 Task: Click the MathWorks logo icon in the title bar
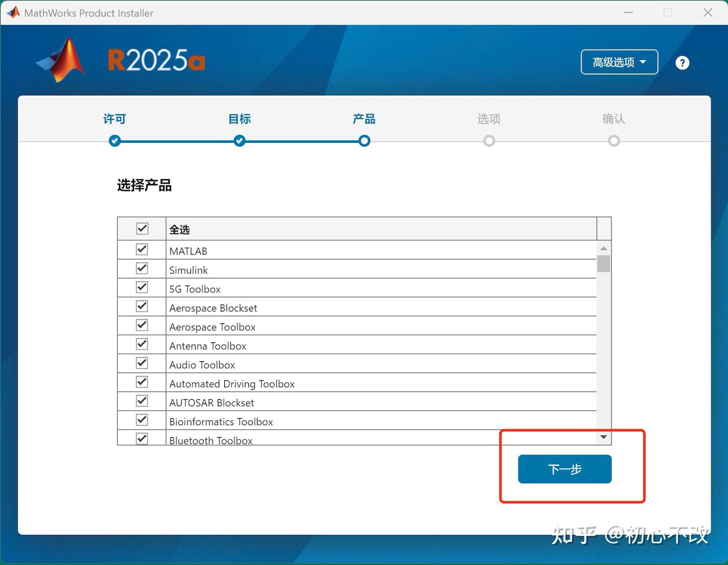point(13,12)
